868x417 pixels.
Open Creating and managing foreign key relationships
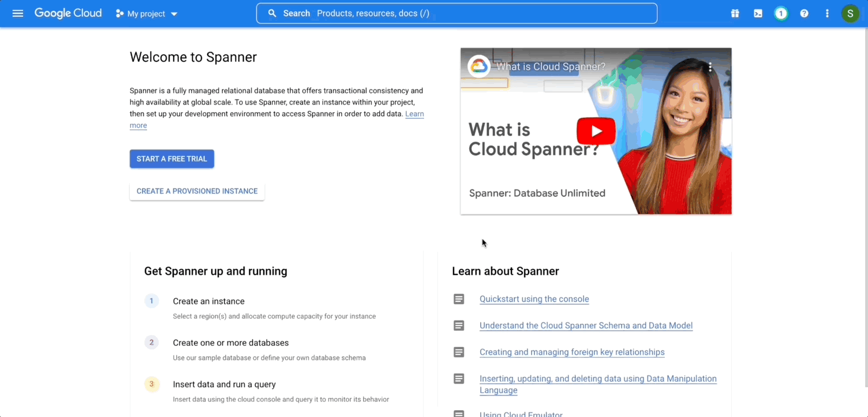pyautogui.click(x=572, y=352)
